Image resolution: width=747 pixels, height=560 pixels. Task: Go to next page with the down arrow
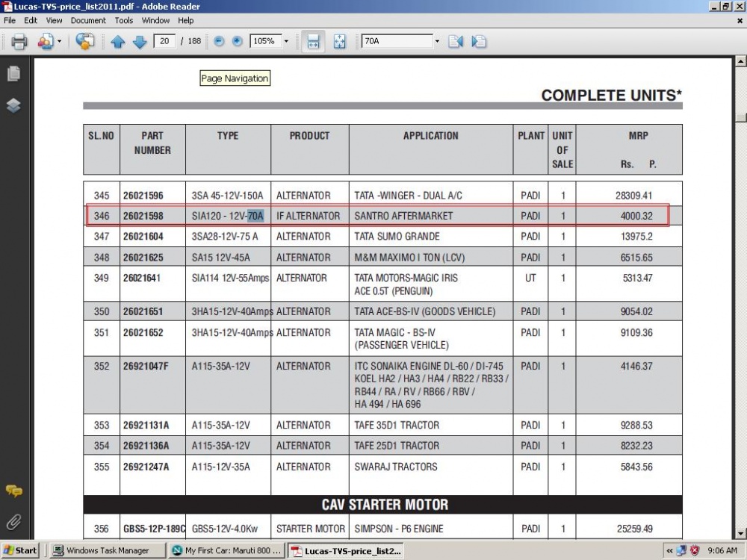click(140, 42)
